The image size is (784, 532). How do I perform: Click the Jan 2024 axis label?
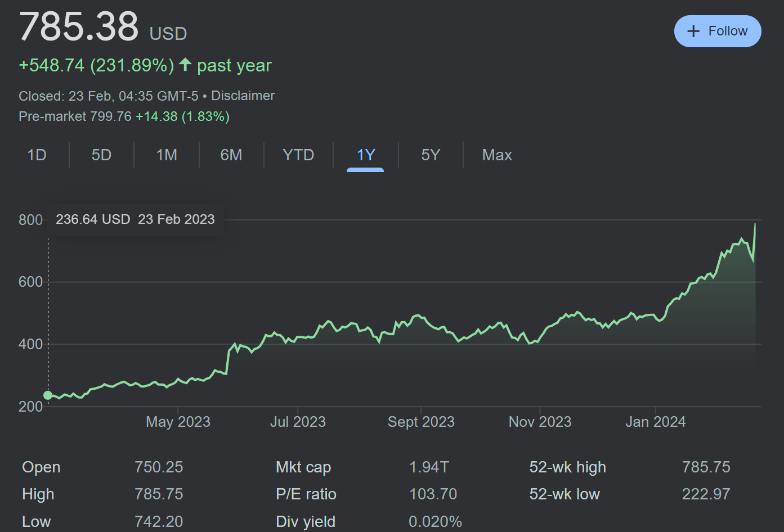tap(655, 422)
